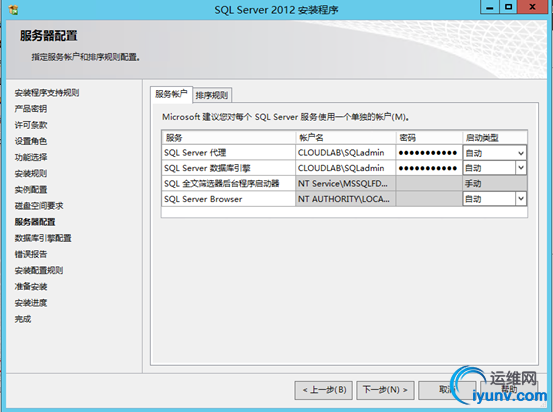Image resolution: width=553 pixels, height=412 pixels.
Task: Click the SQL Server 数据库引擎 service cell
Action: (x=229, y=168)
